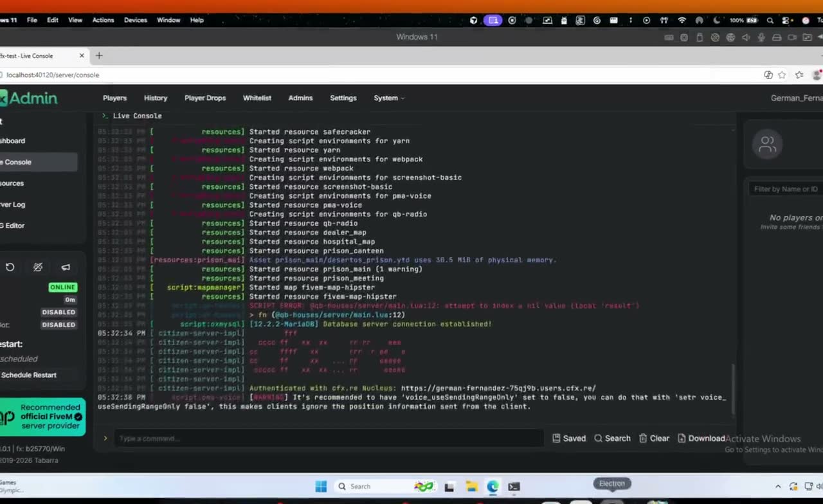Screen dimensions: 823x504
Task: Open the Help menu
Action: point(197,20)
